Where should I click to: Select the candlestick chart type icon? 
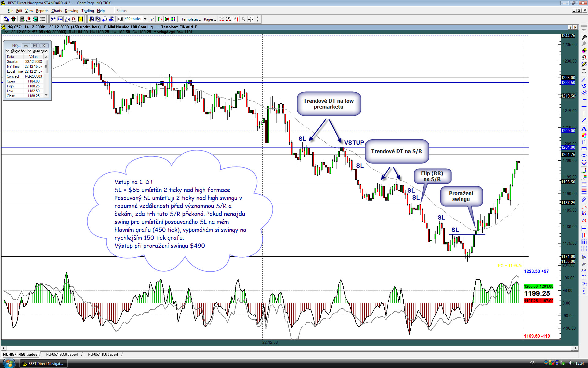tap(167, 19)
